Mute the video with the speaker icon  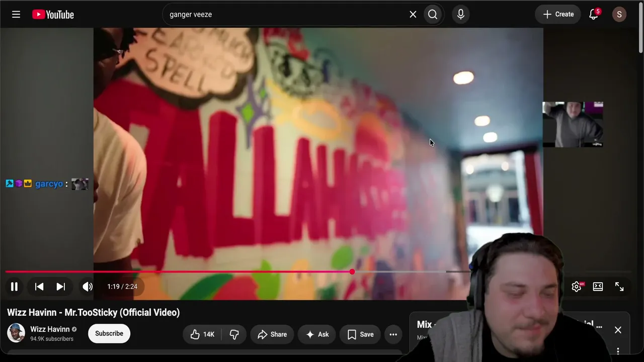(88, 287)
